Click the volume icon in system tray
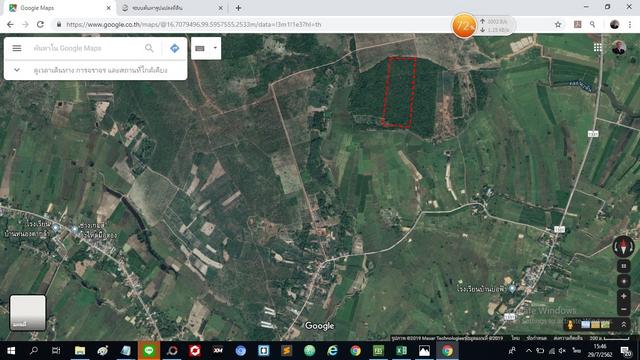 coord(562,351)
